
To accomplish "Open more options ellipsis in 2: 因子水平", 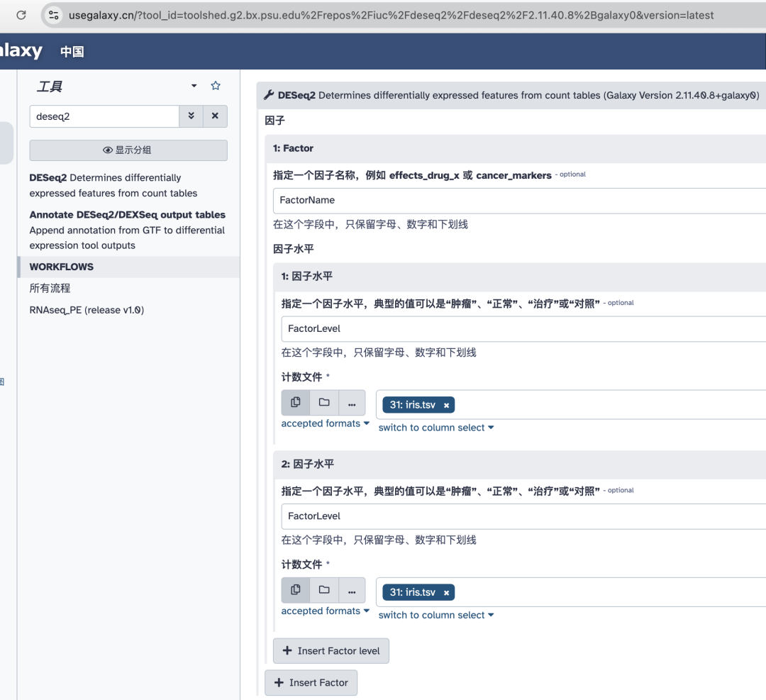I will [352, 590].
